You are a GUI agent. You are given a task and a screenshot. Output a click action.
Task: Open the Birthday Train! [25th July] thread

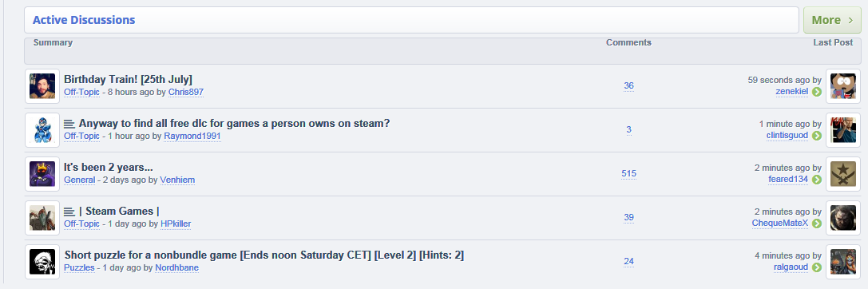coord(129,79)
